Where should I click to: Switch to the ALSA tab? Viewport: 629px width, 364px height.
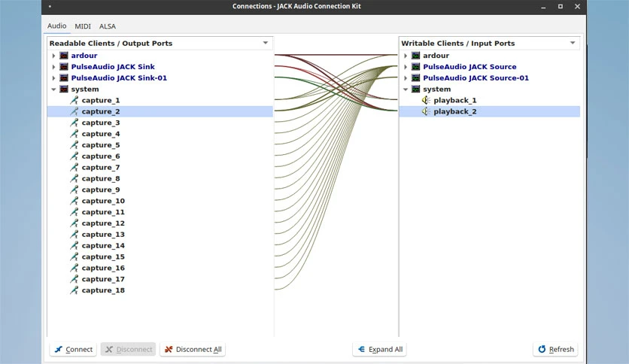click(108, 26)
